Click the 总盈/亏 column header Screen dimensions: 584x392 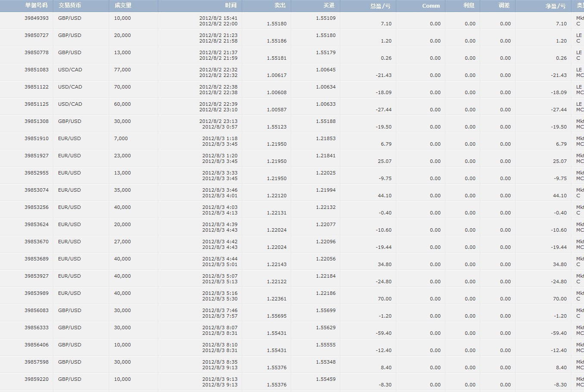(x=368, y=6)
